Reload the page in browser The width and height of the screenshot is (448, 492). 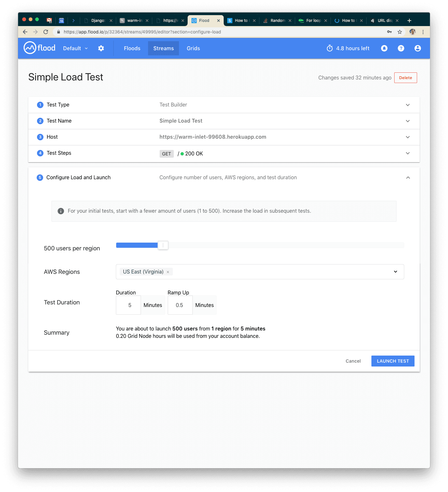46,32
